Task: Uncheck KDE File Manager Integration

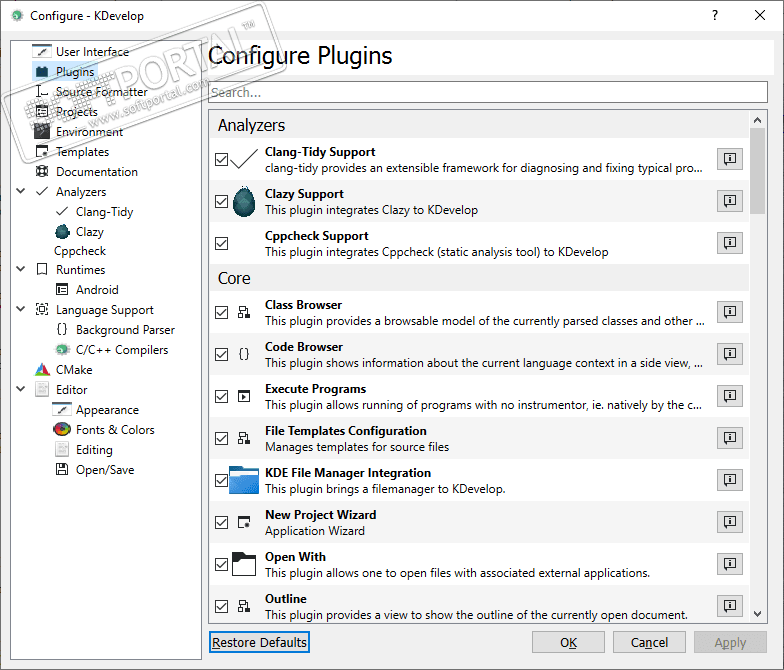Action: point(222,480)
